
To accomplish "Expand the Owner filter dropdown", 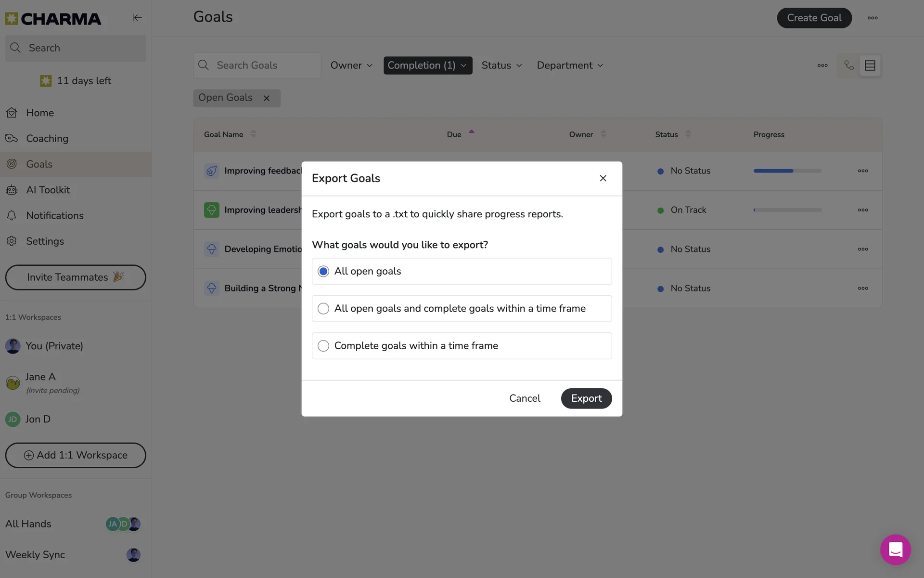I will 351,66.
